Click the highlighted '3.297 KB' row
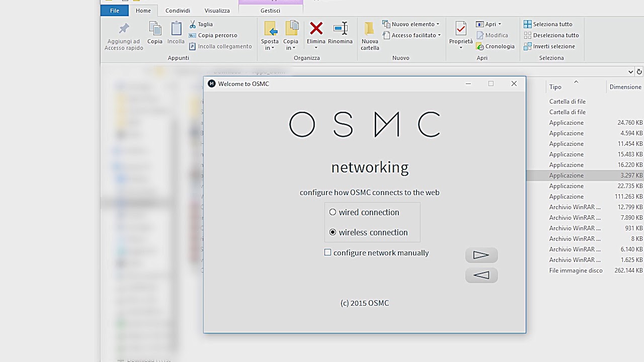644x362 pixels. (585, 175)
